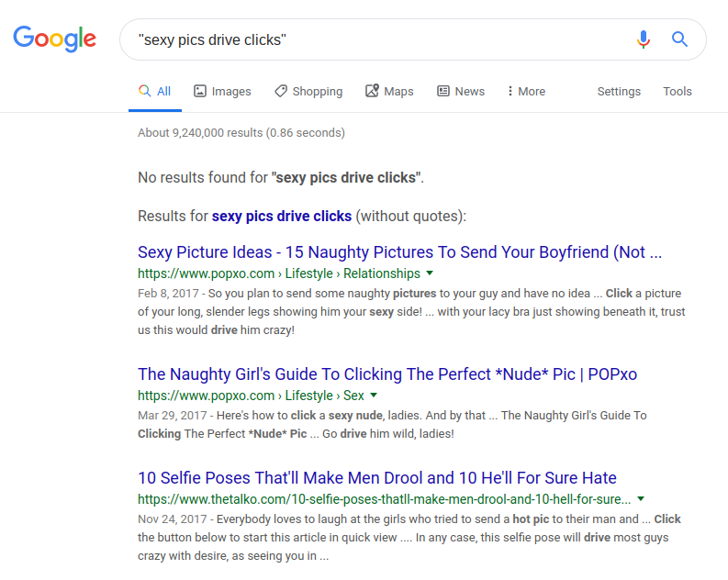
Task: Go to the Maps tab
Action: [x=389, y=92]
